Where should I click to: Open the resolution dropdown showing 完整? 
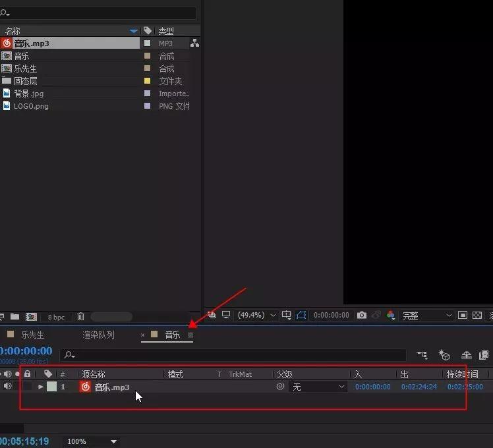(426, 316)
